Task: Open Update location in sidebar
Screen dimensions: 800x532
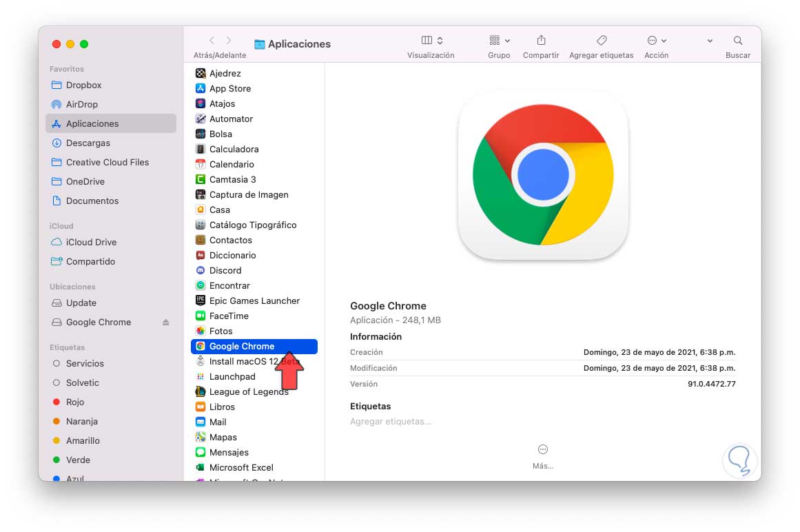Action: pyautogui.click(x=111, y=303)
